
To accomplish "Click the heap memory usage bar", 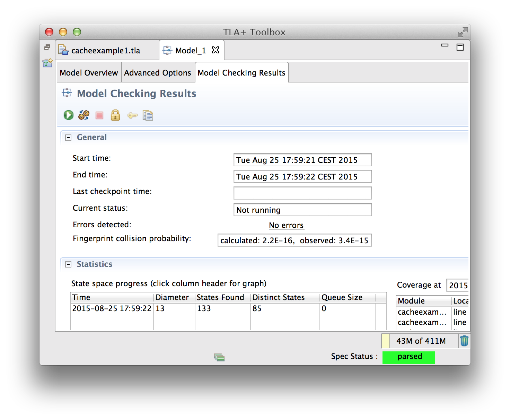I will [420, 341].
